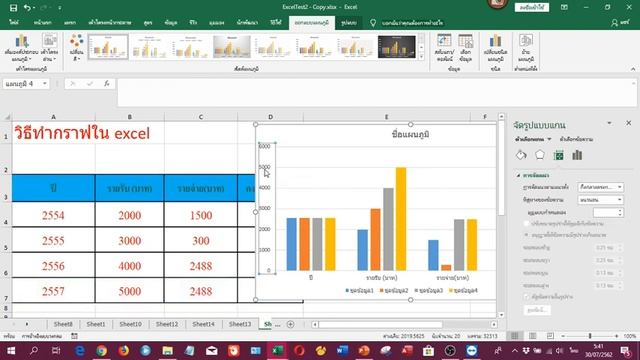Click the formula bar input area
640x360 pixels.
coord(376,92)
